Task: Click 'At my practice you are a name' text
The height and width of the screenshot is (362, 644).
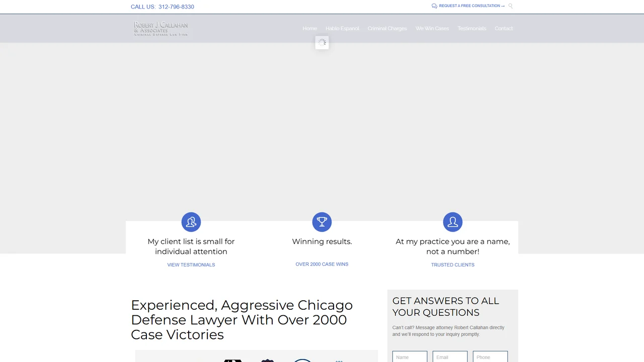Action: (x=453, y=246)
